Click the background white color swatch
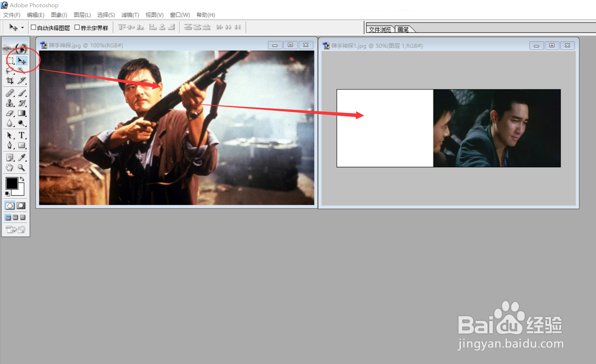The width and height of the screenshot is (596, 364). click(x=21, y=192)
